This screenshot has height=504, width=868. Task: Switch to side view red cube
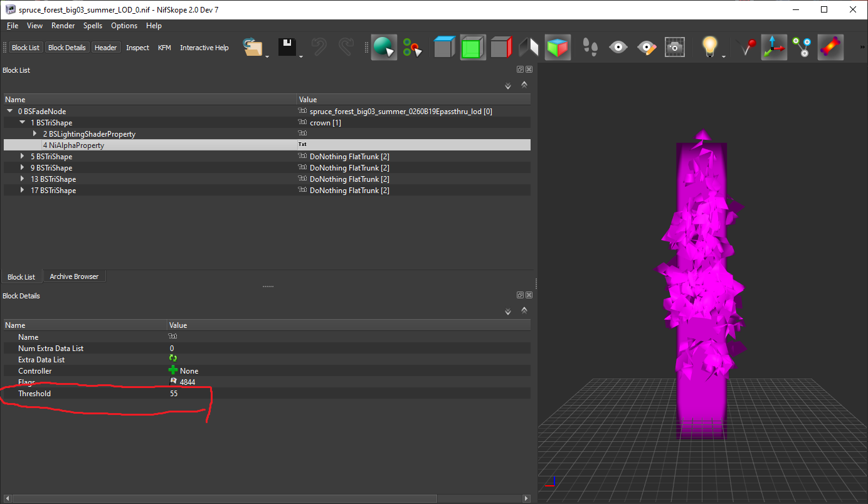point(501,48)
